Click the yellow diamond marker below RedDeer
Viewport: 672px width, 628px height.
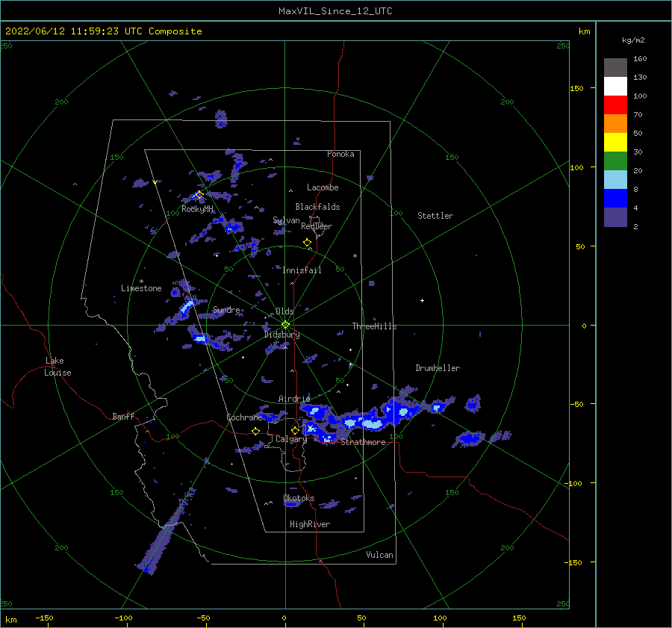coord(307,243)
